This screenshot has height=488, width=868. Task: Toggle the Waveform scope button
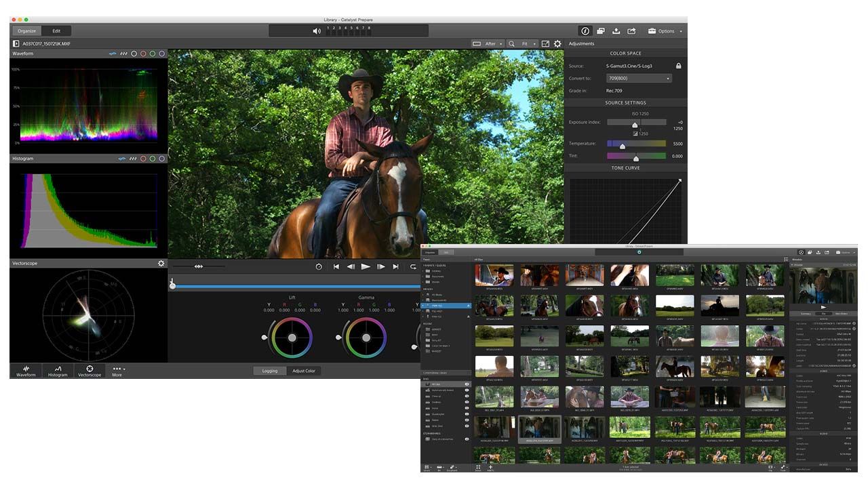coord(26,371)
